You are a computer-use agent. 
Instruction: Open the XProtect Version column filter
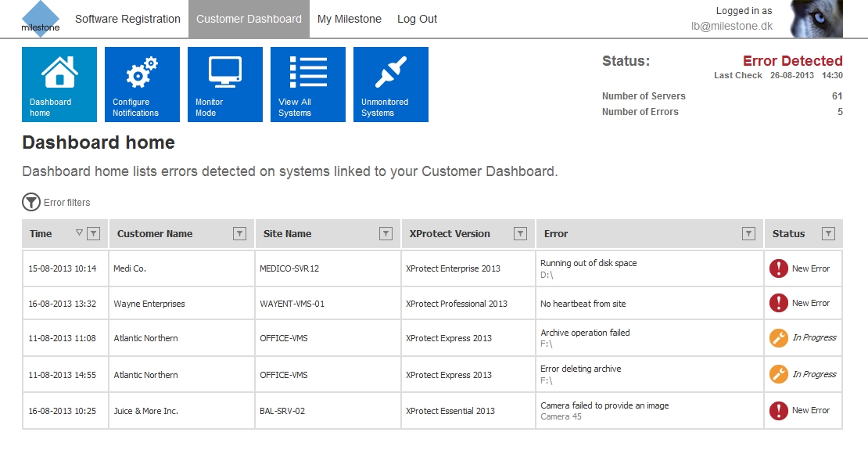point(520,234)
